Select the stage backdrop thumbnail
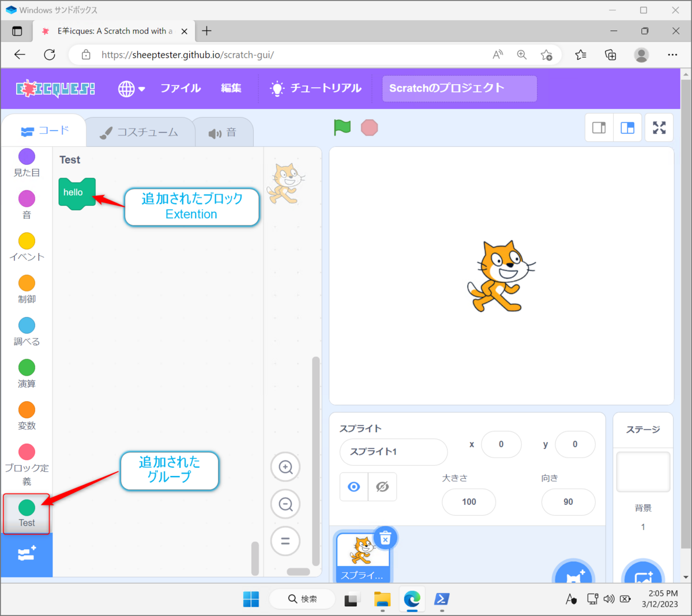 (x=643, y=472)
